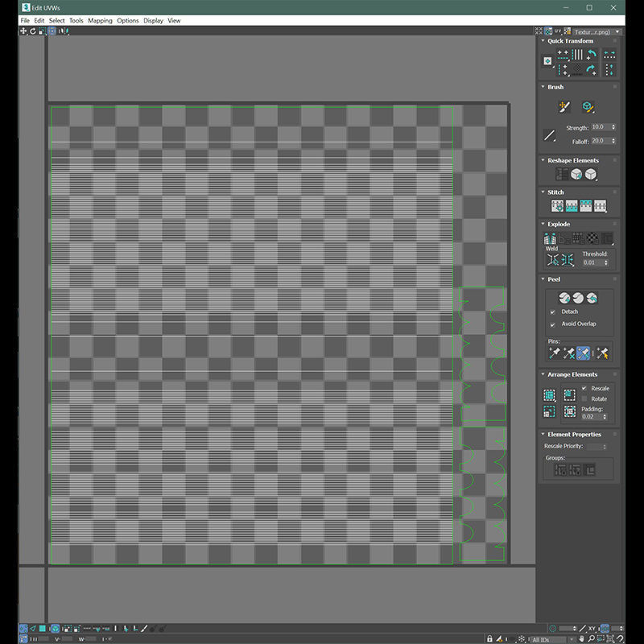
Task: Collapse the Peel rollout
Action: pos(543,279)
